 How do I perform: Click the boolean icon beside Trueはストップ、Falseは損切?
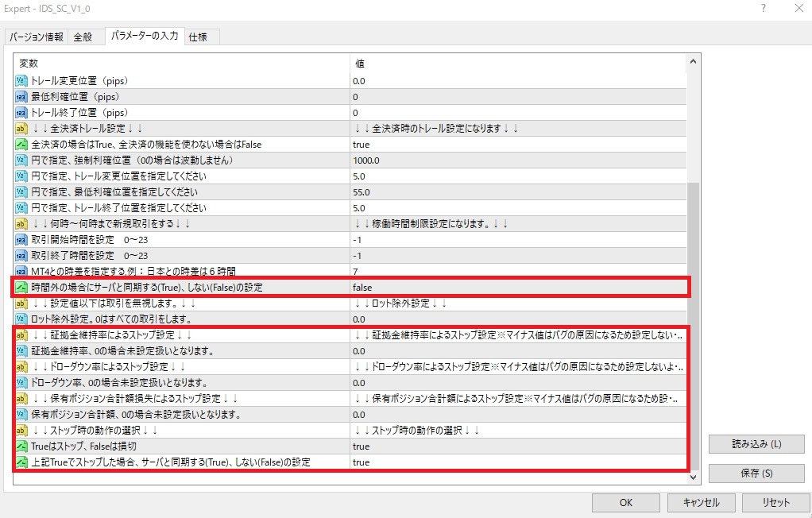[x=21, y=446]
